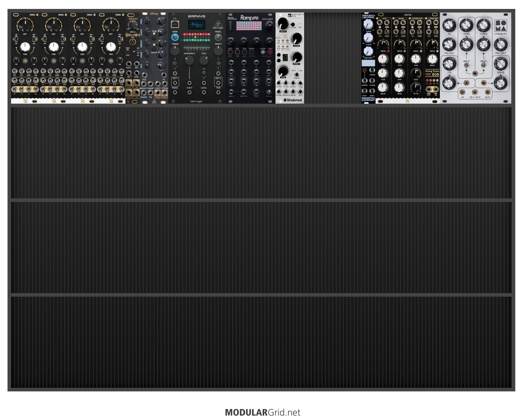The image size is (526, 420).
Task: Toggle the SELF switch below TIME1 on Lyra8-FX
Action: tap(466, 66)
